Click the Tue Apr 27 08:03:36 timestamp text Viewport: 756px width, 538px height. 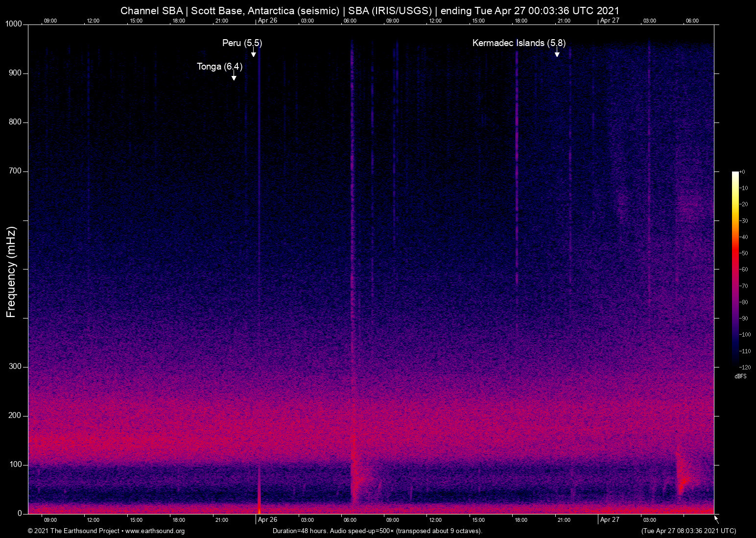click(x=688, y=531)
